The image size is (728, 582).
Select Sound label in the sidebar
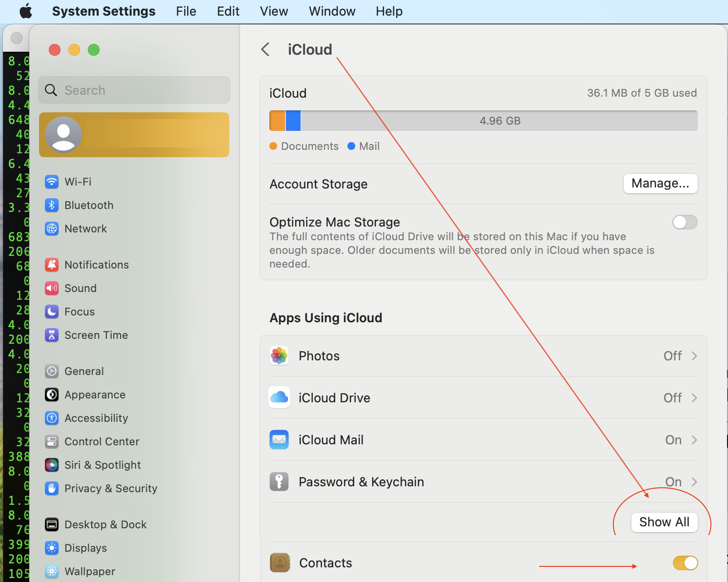click(81, 288)
